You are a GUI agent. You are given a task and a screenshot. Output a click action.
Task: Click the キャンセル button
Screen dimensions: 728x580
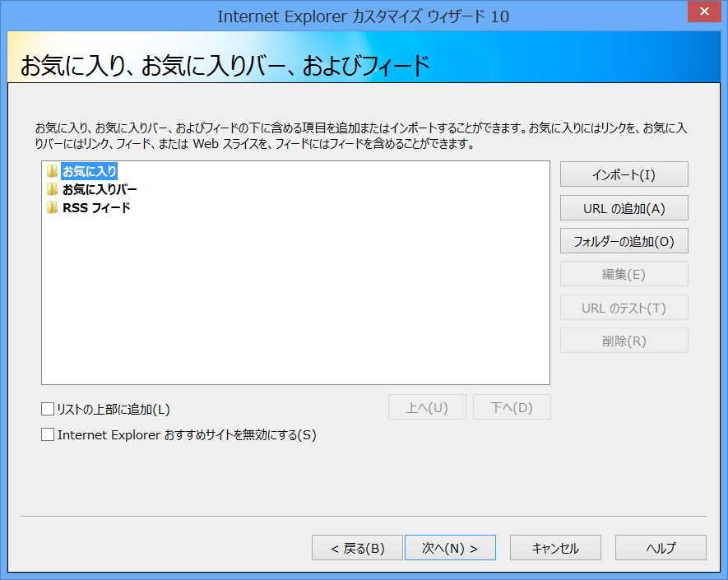pos(555,547)
